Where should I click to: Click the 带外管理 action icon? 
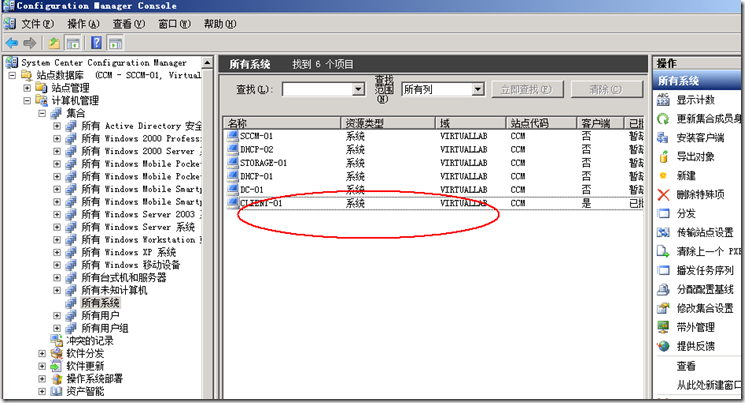pos(663,327)
